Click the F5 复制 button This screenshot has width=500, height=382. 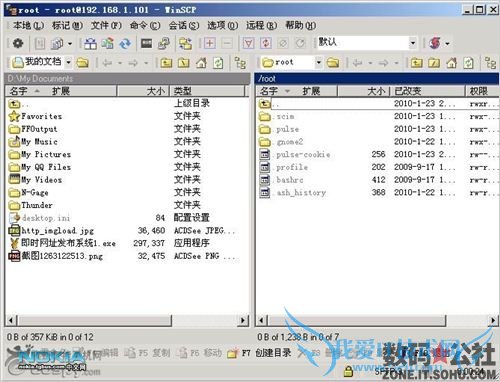pos(148,353)
